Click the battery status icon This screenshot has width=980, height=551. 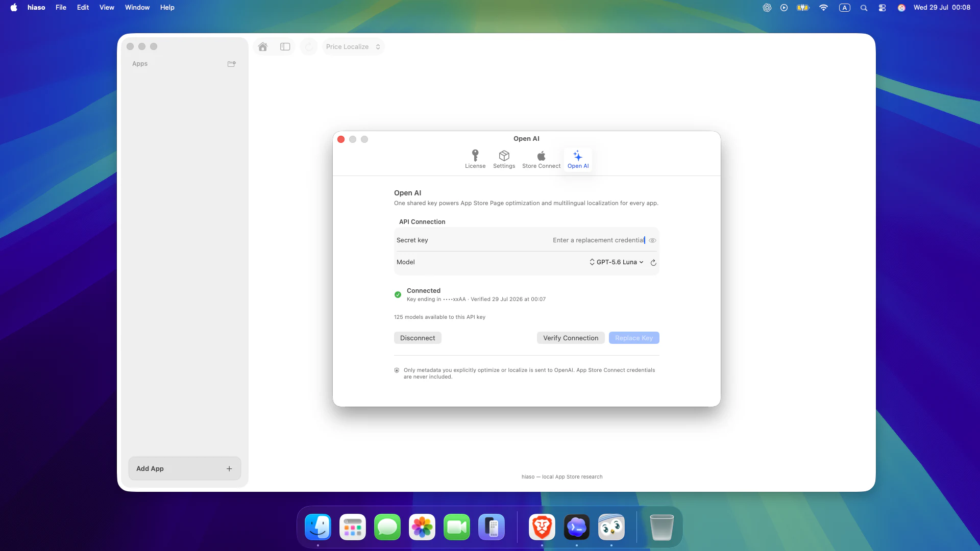tap(803, 8)
